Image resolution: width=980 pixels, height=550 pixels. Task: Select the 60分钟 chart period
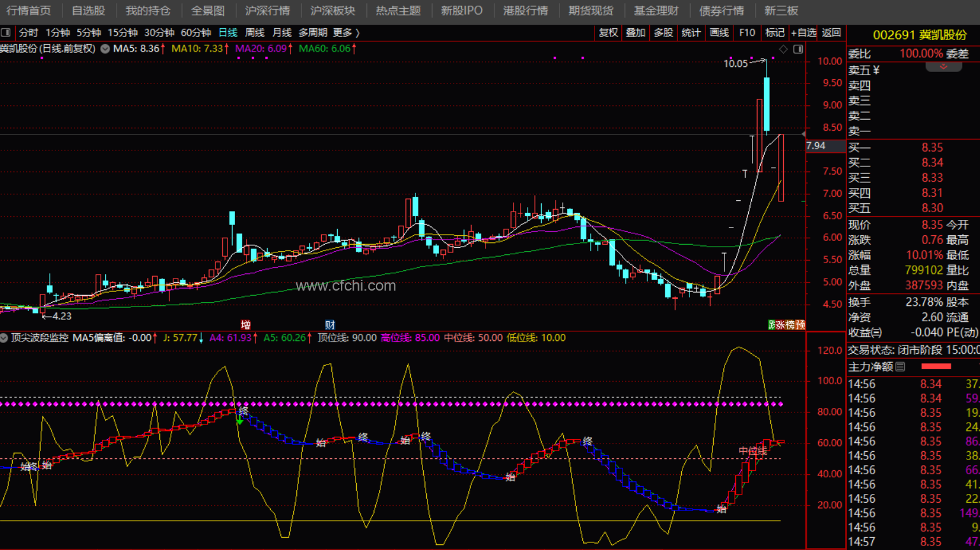point(196,33)
